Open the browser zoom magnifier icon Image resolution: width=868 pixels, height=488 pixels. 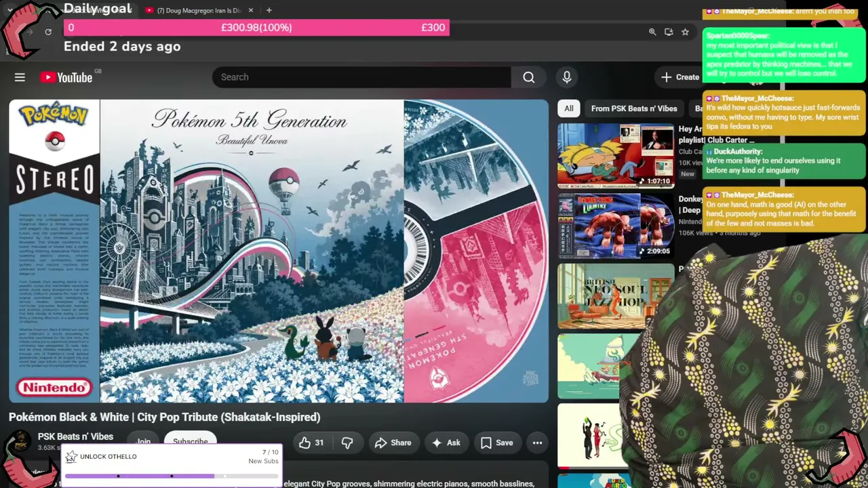click(652, 32)
